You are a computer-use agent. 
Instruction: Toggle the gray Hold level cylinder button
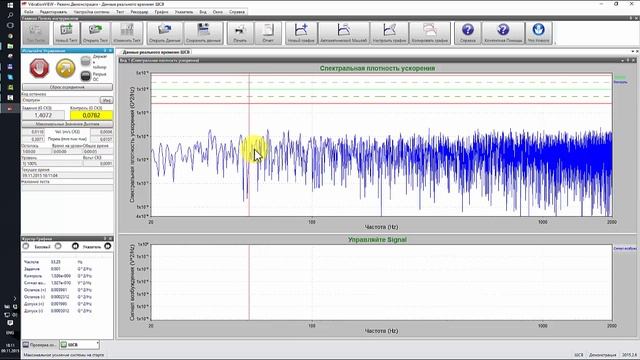85,61
